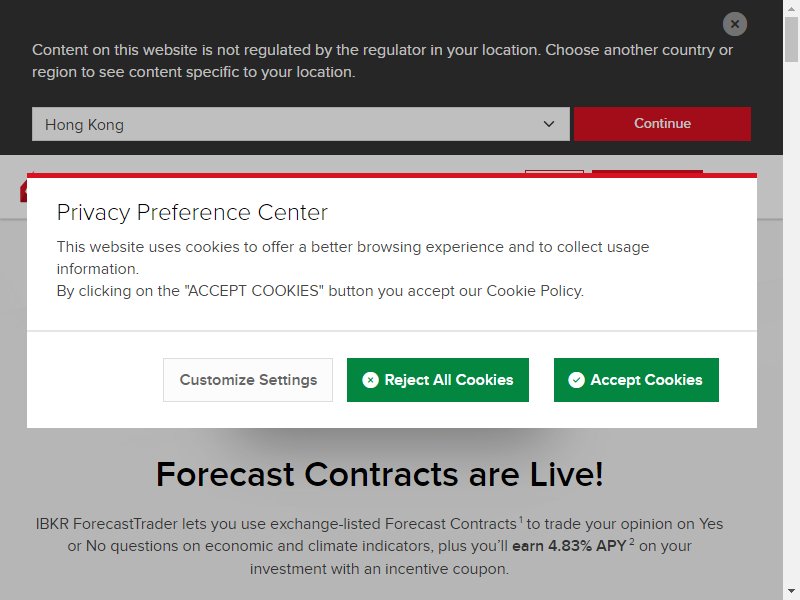Click the scrollbar up arrow
This screenshot has width=800, height=600.
coord(791,9)
